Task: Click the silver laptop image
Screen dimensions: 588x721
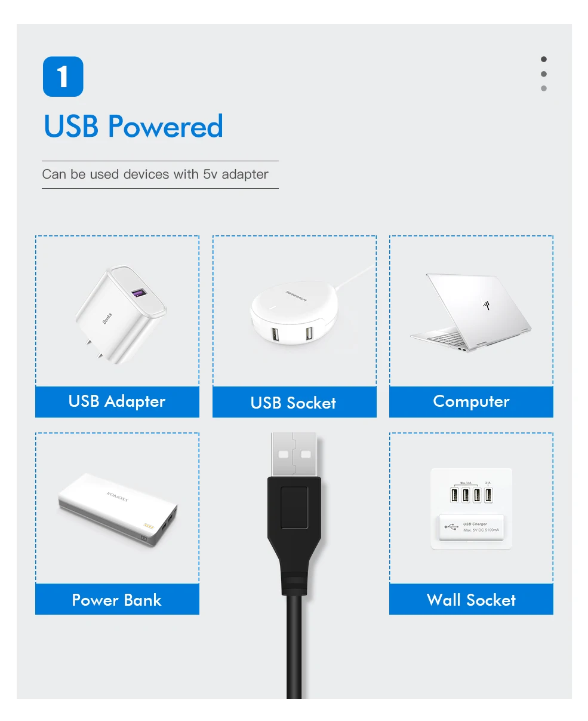Action: click(x=470, y=312)
